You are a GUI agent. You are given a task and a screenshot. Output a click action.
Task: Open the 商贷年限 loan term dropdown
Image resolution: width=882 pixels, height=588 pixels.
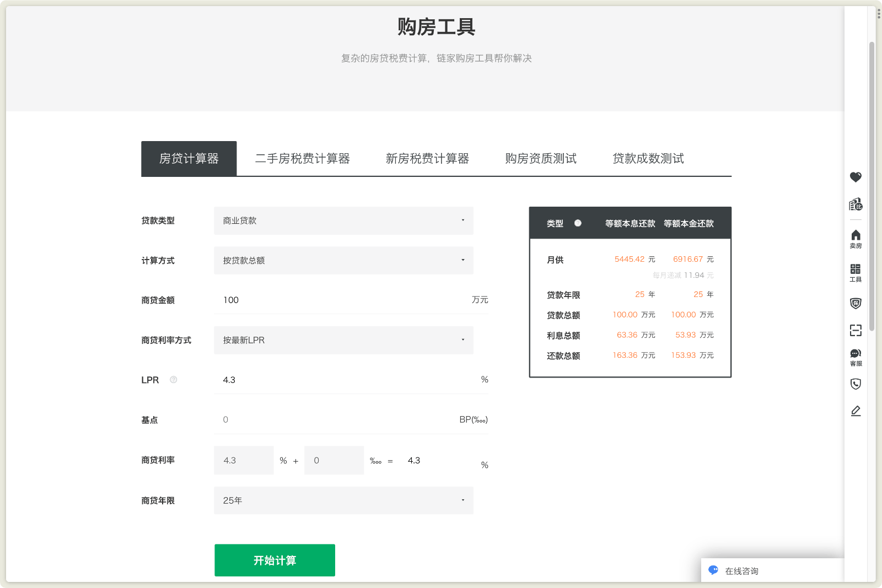343,500
